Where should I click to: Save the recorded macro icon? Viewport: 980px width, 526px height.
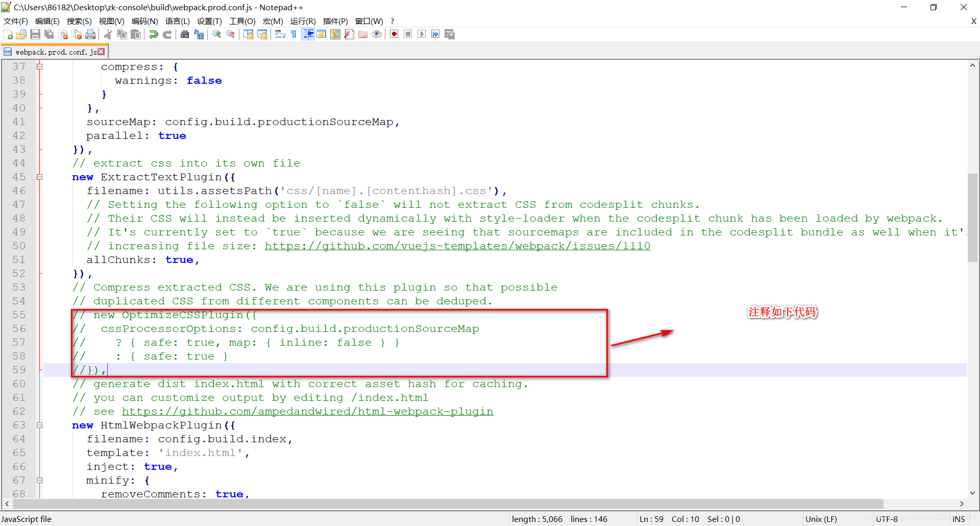[x=450, y=34]
